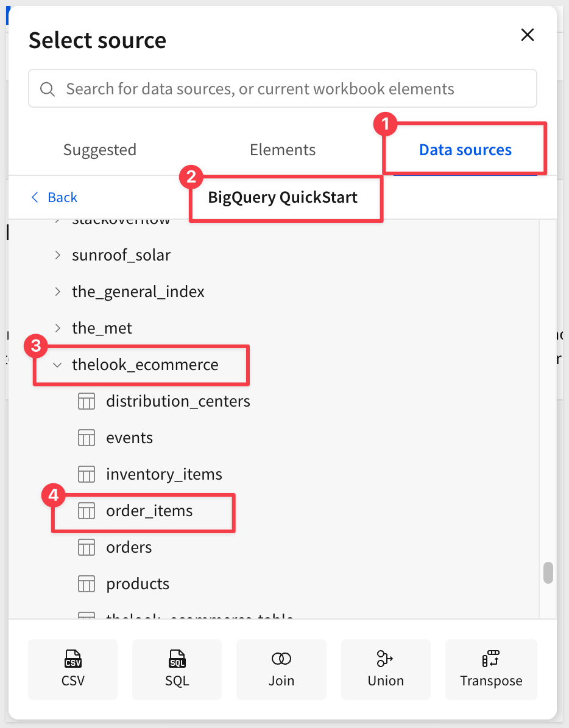Click the table icon beside products
Viewport: 569px width, 728px height.
(x=87, y=584)
